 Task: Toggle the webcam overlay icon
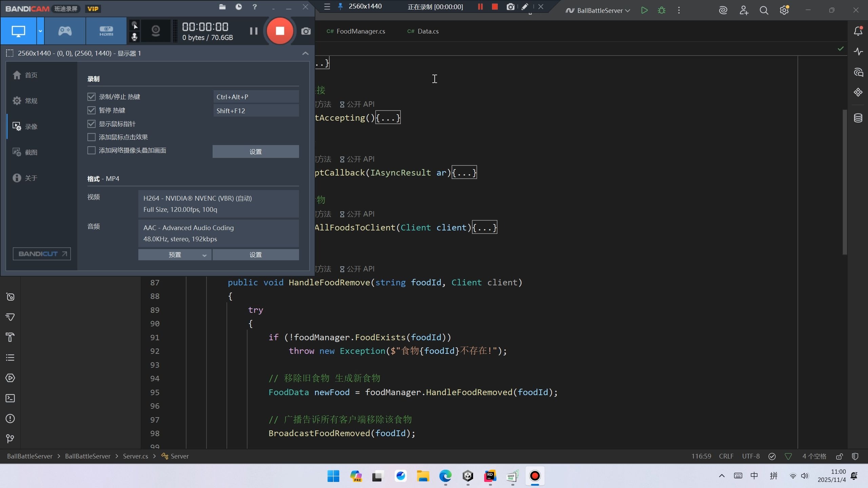click(156, 31)
